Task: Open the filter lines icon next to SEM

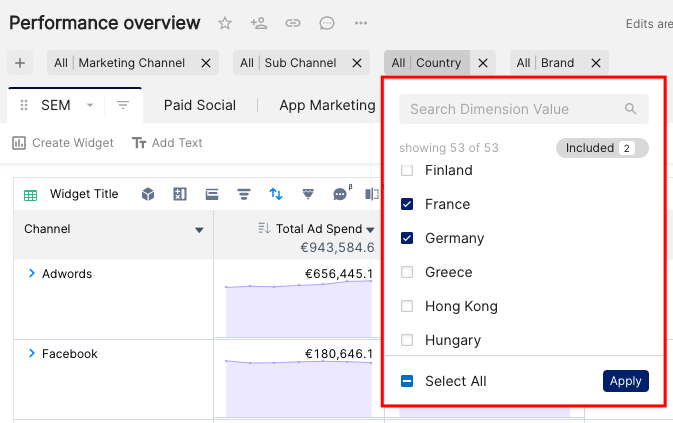Action: tap(123, 105)
